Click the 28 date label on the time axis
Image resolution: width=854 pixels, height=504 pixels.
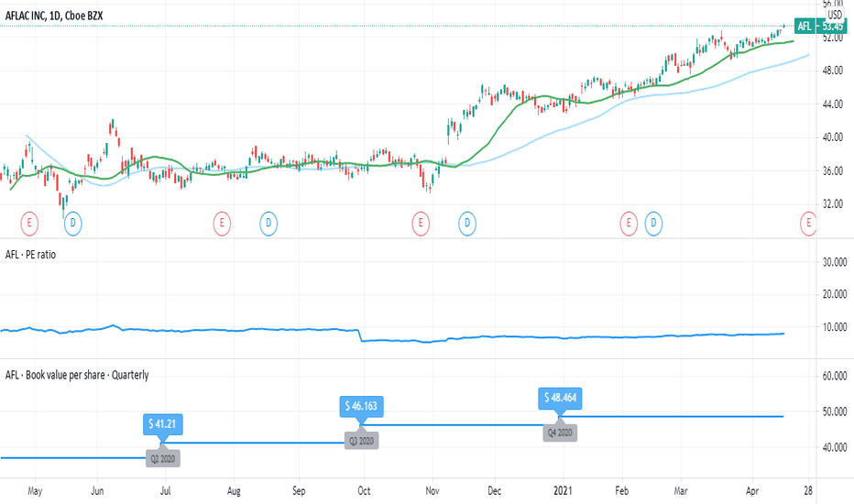[808, 491]
